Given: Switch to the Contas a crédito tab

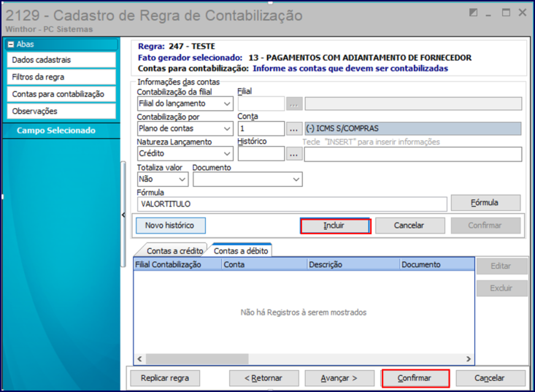Looking at the screenshot, I should click(174, 251).
